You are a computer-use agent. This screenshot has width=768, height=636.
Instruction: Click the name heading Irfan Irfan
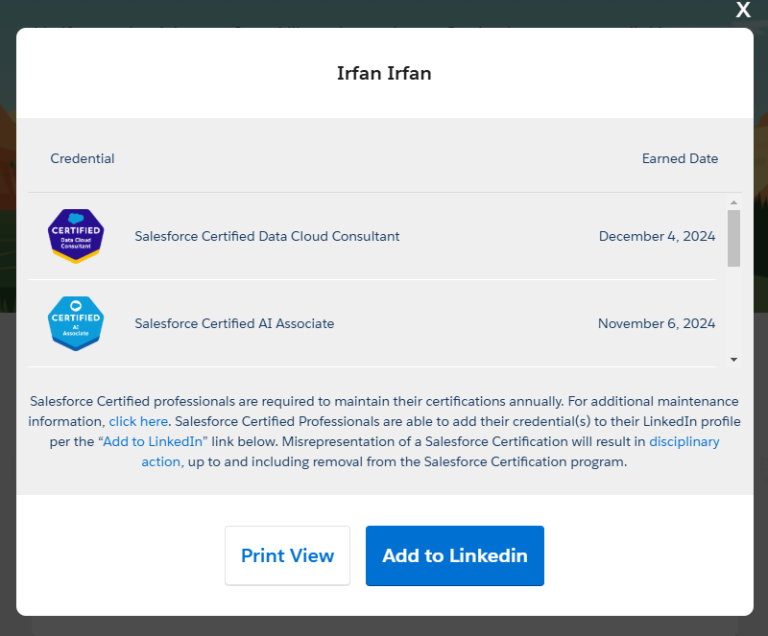click(384, 73)
